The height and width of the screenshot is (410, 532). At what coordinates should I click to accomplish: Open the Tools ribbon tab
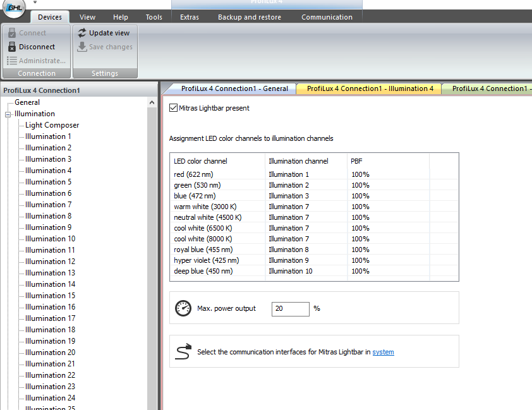pos(154,17)
